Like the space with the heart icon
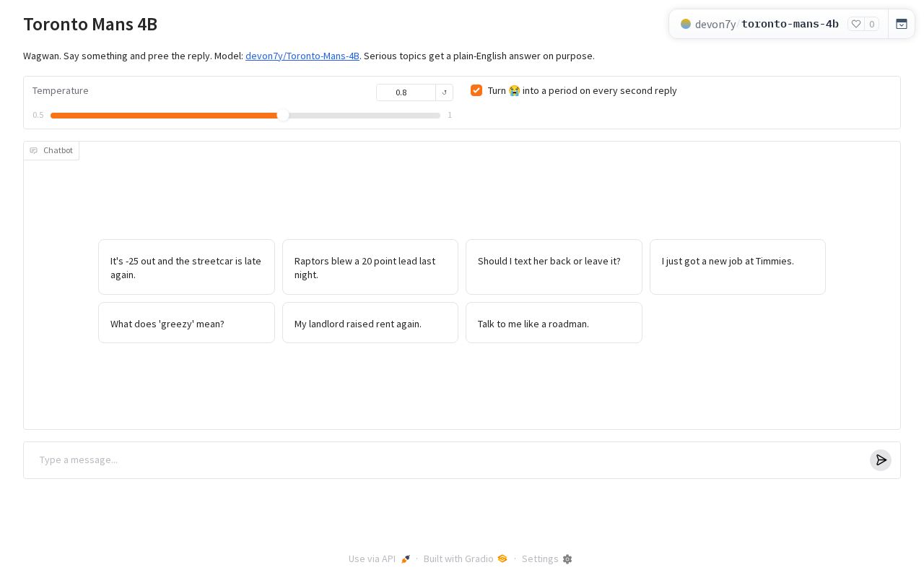Image resolution: width=924 pixels, height=578 pixels. 856,24
